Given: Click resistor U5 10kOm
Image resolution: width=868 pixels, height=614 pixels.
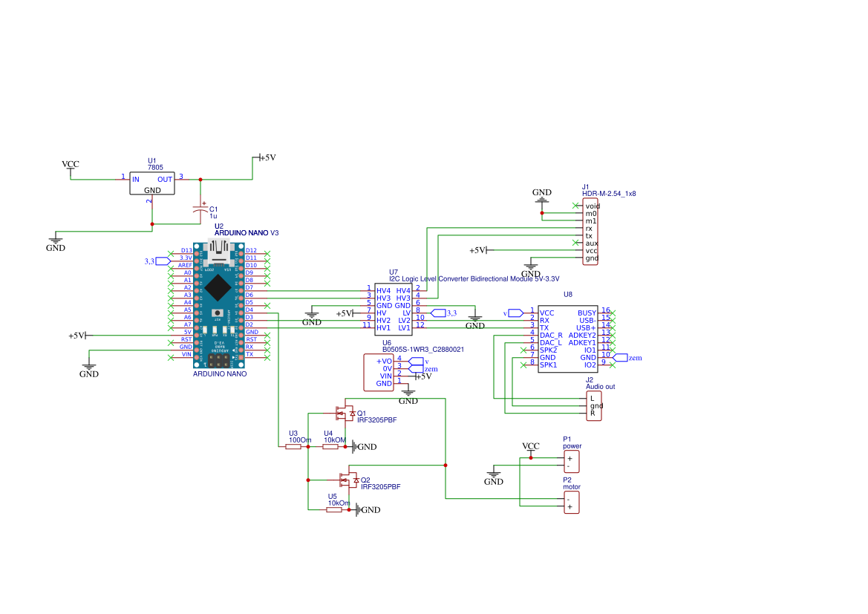Looking at the screenshot, I should tap(334, 509).
